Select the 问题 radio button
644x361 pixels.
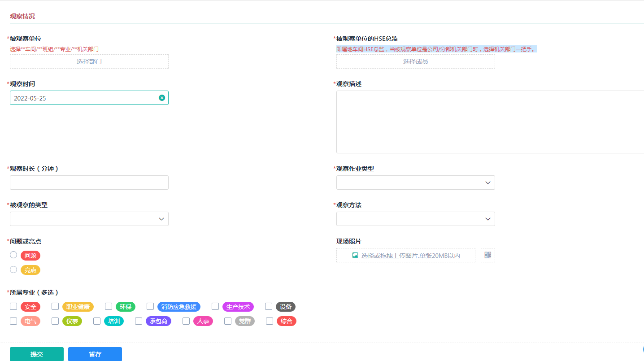pos(13,255)
